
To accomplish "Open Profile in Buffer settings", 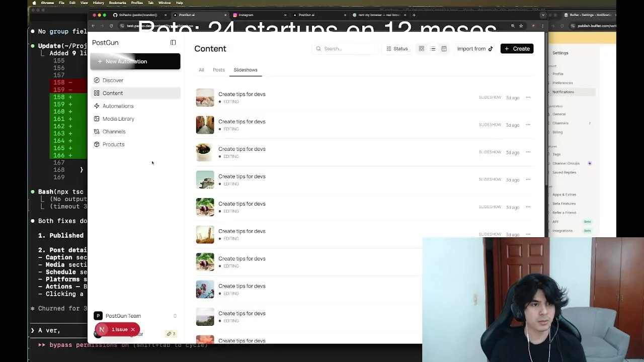I will pos(558,74).
